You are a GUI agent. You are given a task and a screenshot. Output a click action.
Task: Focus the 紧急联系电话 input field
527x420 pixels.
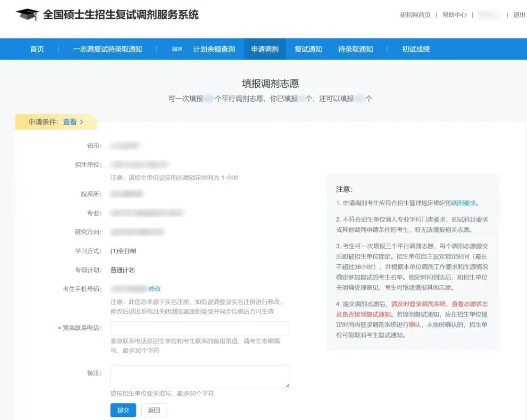click(x=200, y=329)
